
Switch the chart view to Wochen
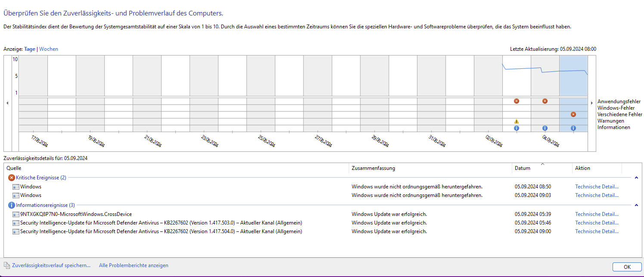[x=49, y=49]
